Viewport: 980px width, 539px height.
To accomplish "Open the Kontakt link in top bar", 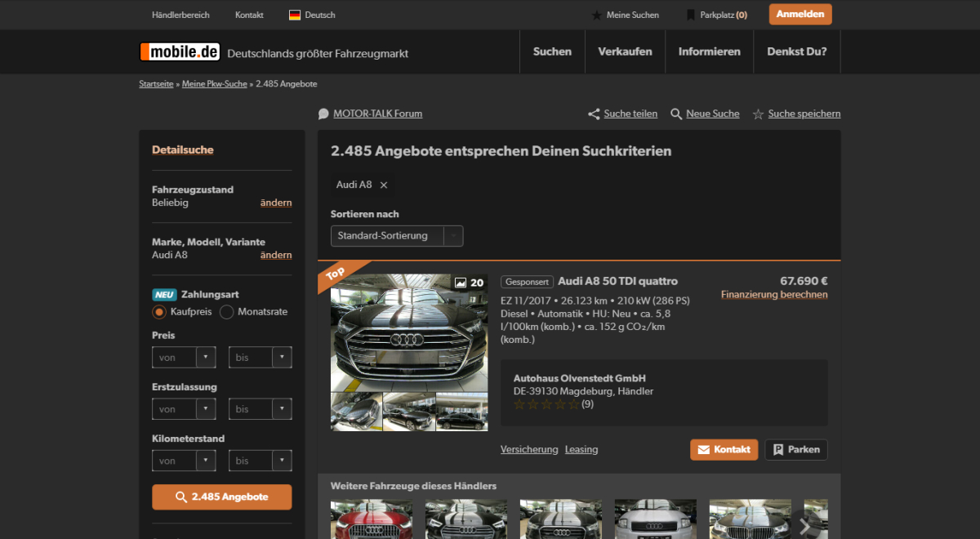I will (249, 15).
